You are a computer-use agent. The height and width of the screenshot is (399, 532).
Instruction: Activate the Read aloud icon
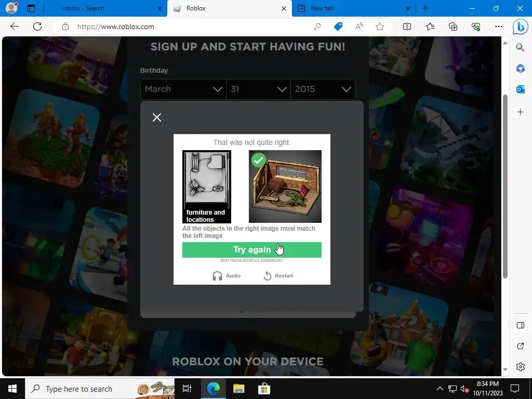(359, 26)
